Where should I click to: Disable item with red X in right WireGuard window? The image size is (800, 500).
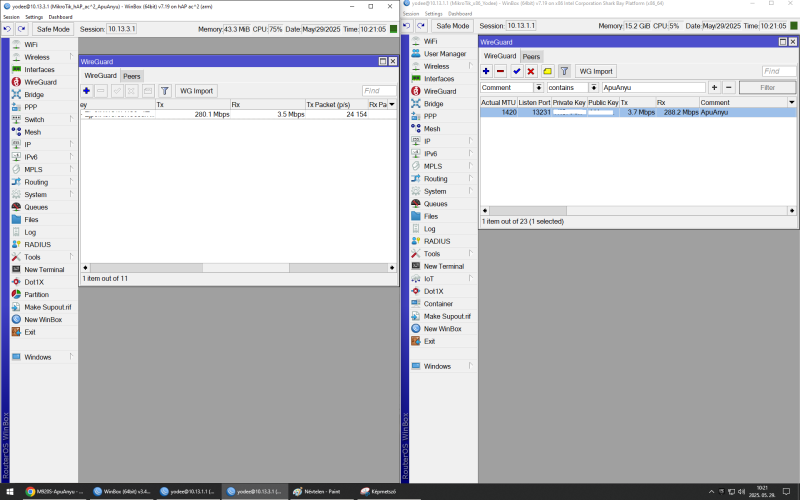coord(531,71)
